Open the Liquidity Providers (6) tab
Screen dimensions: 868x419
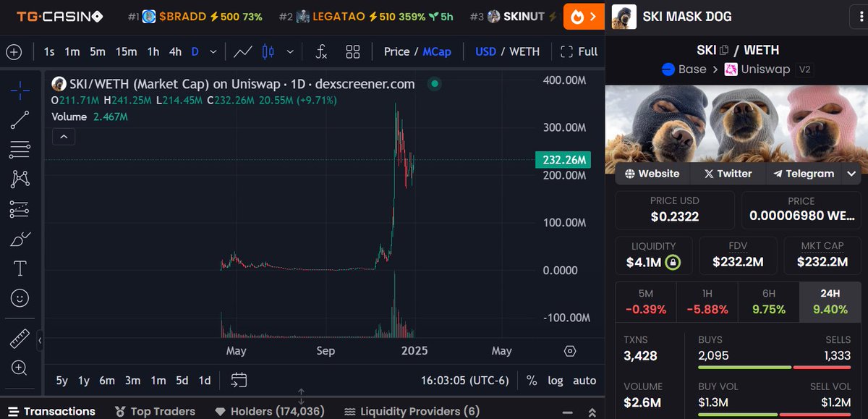tap(412, 411)
